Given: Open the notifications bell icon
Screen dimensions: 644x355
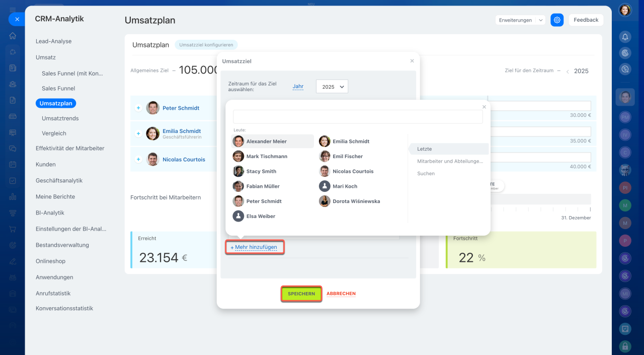Looking at the screenshot, I should pyautogui.click(x=625, y=37).
